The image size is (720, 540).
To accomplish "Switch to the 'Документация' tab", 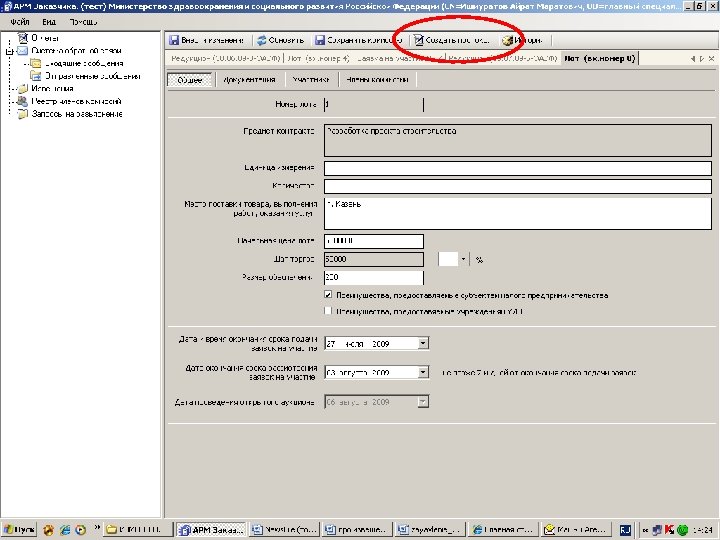I will [249, 80].
